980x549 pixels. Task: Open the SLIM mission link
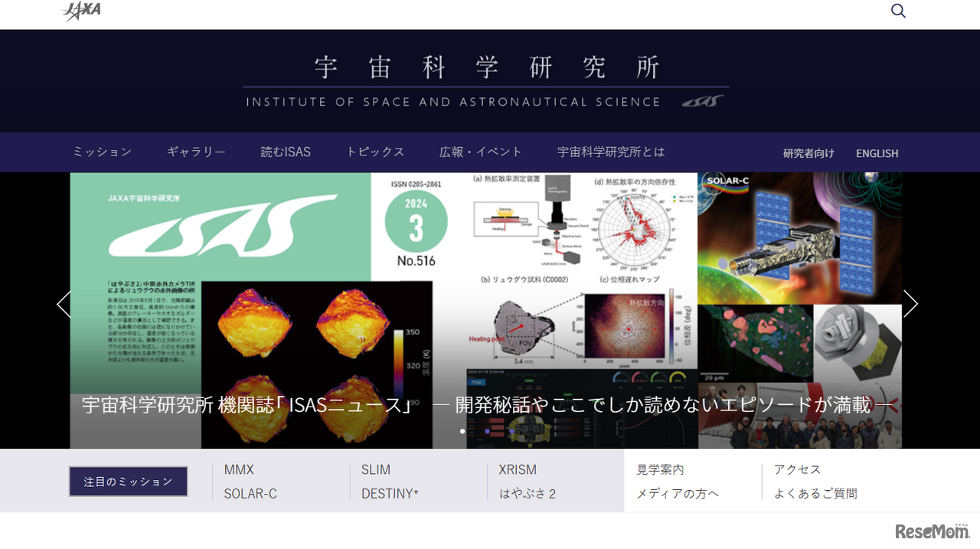(x=376, y=469)
